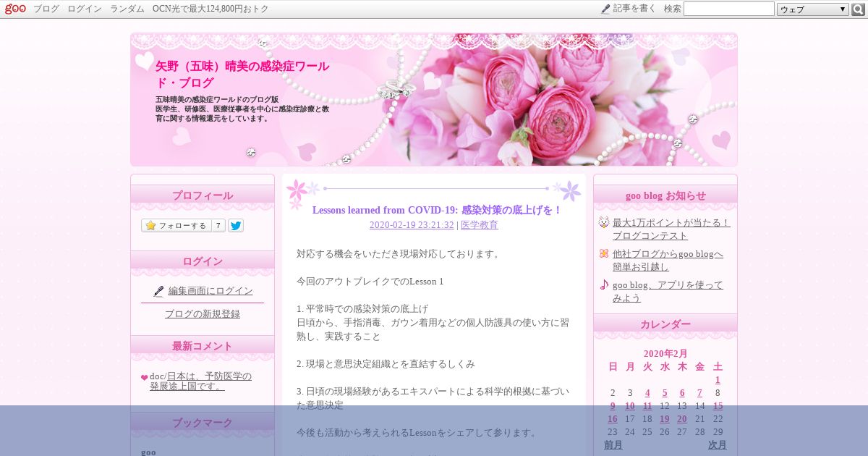Select calendar date 15
Viewport: 868px width, 456px height.
coord(718,406)
